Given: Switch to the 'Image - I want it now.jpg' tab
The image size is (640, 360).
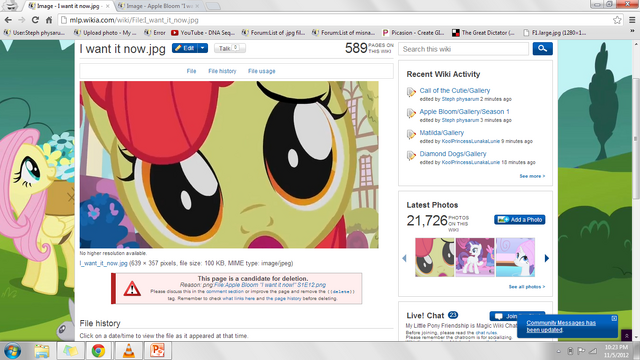Looking at the screenshot, I should coord(67,6).
